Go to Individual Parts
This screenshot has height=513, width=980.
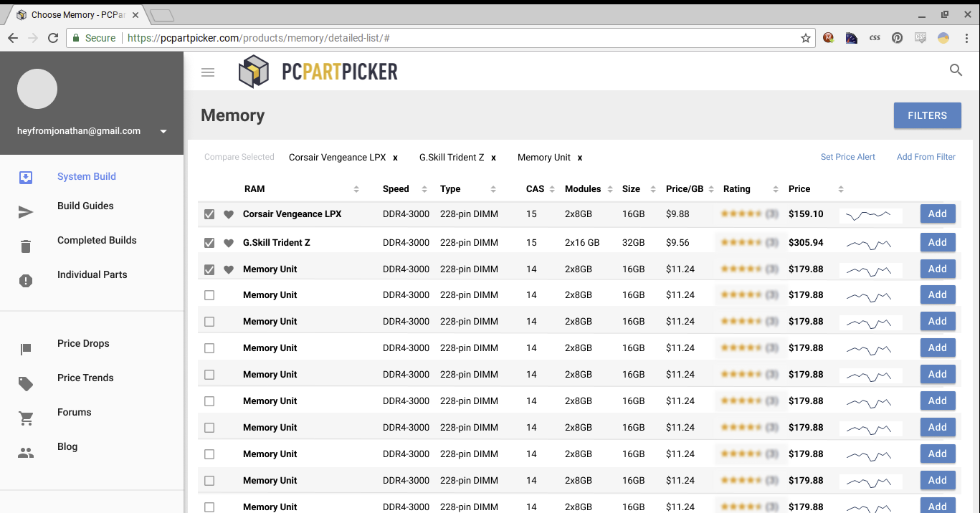coord(92,275)
